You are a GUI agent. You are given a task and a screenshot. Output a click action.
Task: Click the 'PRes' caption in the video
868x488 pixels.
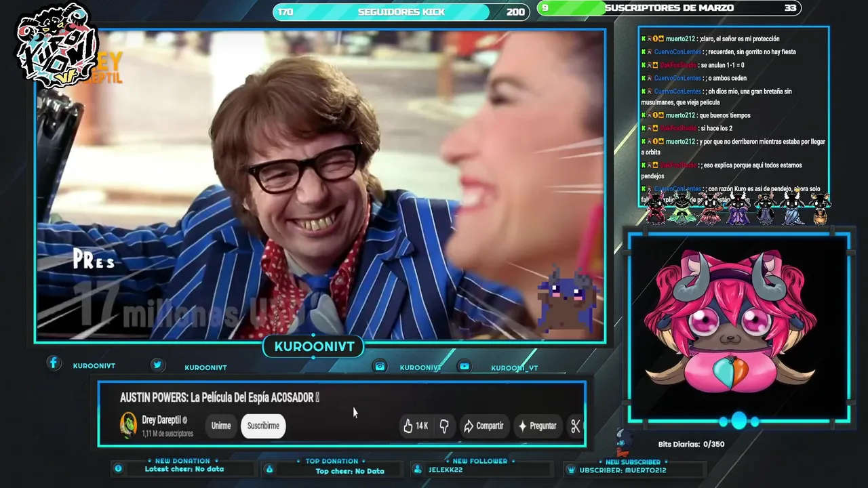click(x=95, y=260)
